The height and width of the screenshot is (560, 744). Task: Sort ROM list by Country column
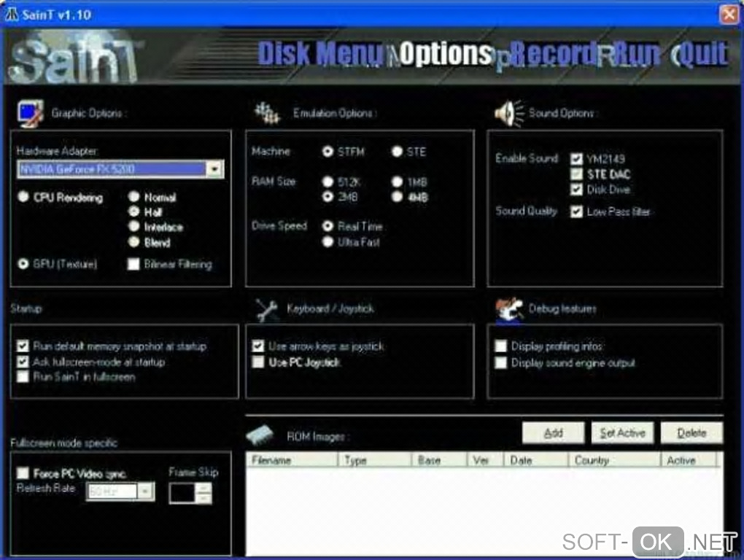pos(614,459)
